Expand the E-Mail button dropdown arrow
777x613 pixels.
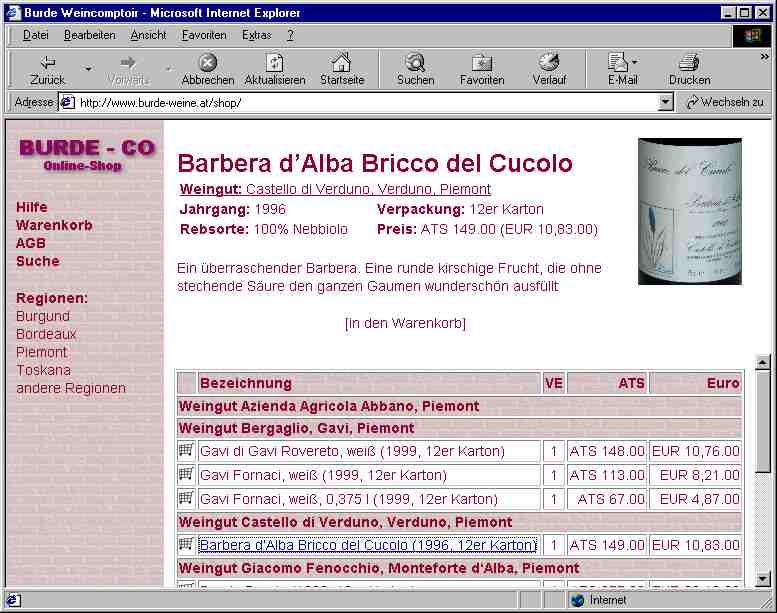point(635,63)
